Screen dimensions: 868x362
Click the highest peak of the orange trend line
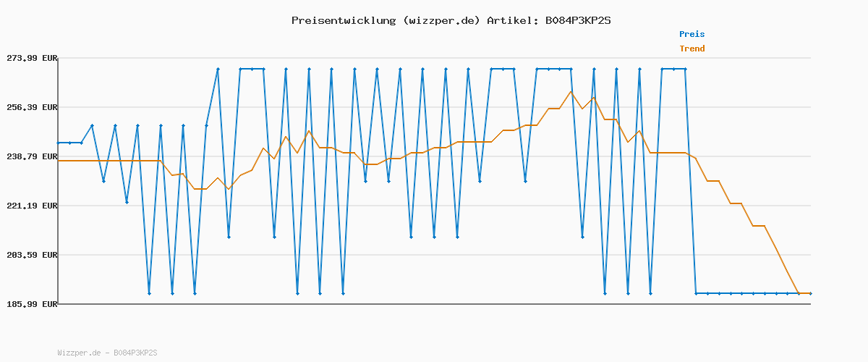point(571,91)
